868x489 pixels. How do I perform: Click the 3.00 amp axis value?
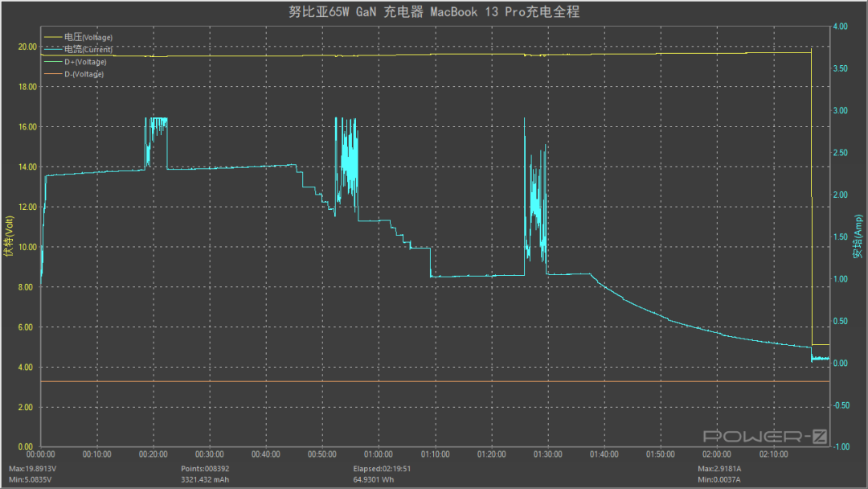pos(841,111)
